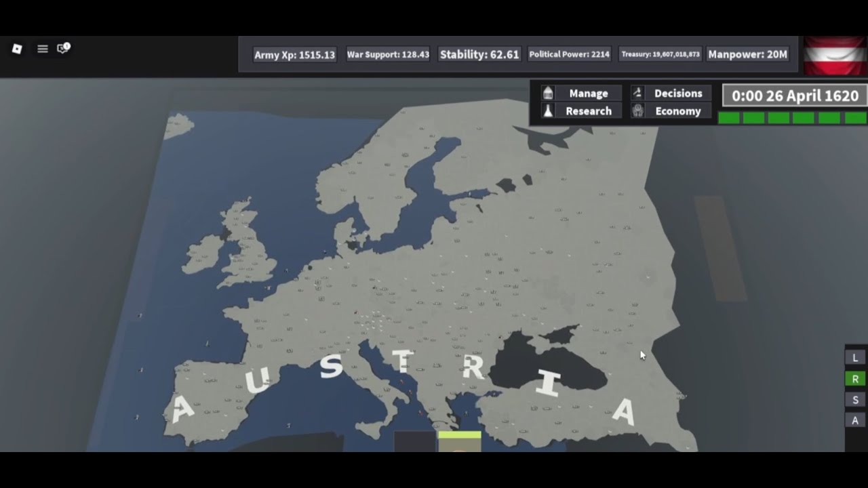
Task: Click the War Support: 128.43 stat
Action: (x=388, y=54)
